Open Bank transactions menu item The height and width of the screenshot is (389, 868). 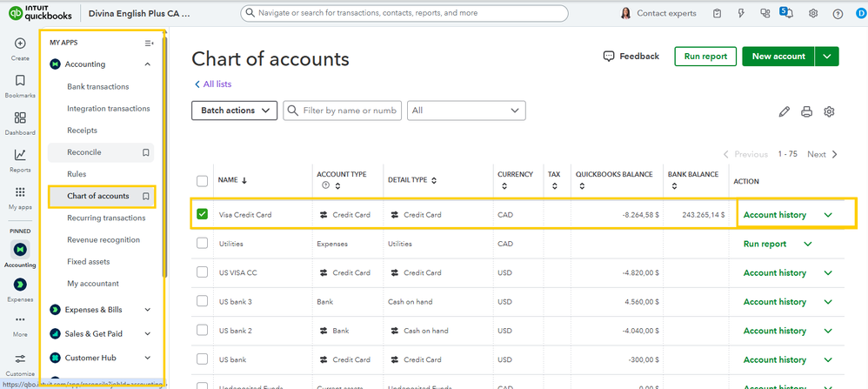pos(98,86)
